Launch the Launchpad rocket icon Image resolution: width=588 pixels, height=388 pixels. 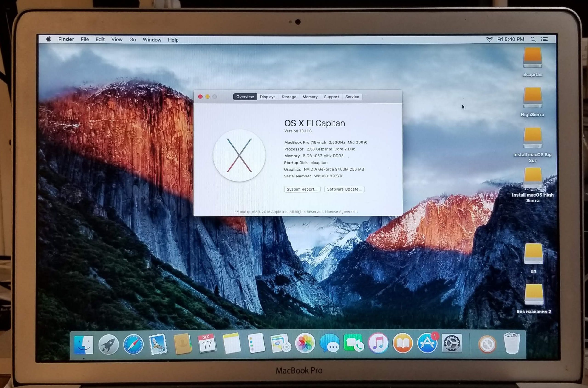(x=109, y=344)
